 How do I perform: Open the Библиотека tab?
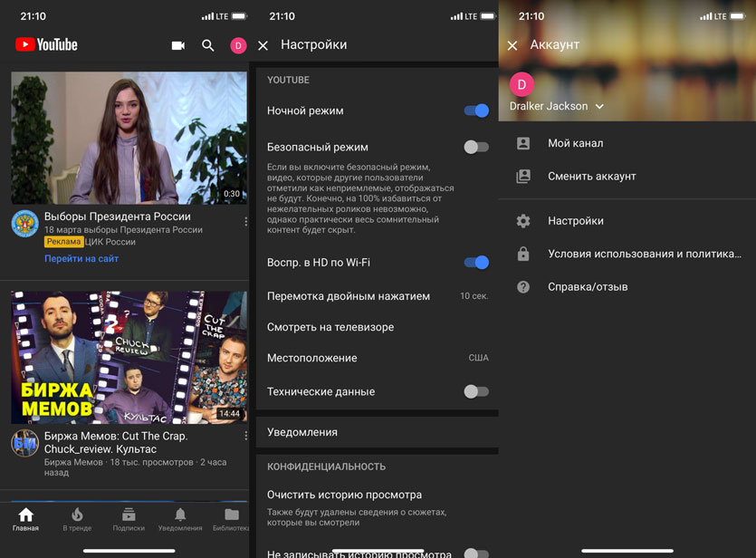point(232,519)
